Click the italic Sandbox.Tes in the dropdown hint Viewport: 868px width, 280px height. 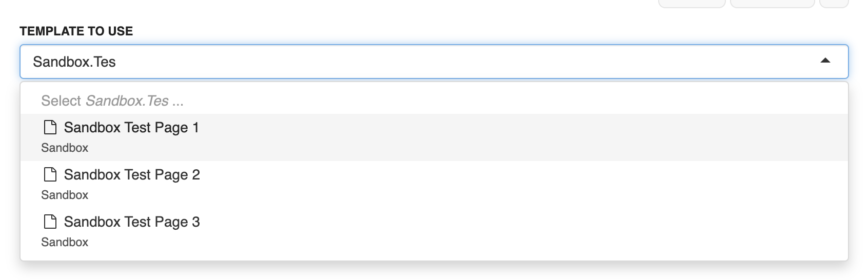click(x=127, y=101)
